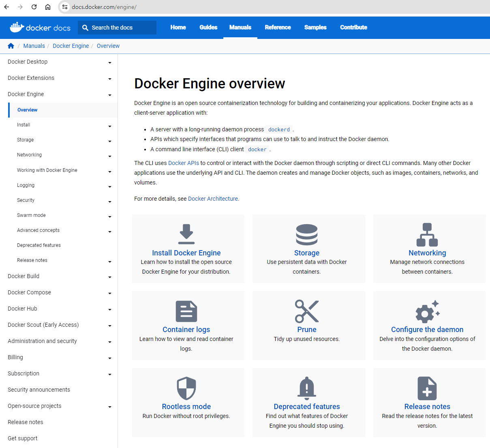This screenshot has height=448, width=490.
Task: Open Administration and security sidebar item
Action: click(x=42, y=341)
